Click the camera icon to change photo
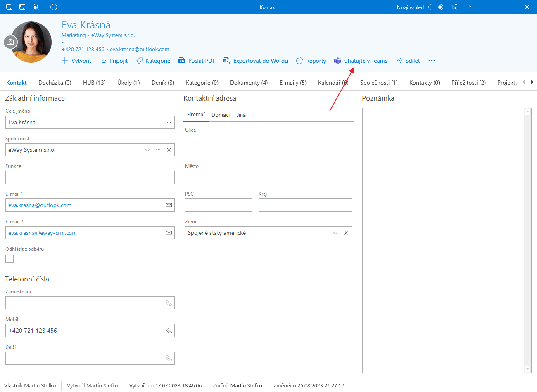 pos(10,42)
